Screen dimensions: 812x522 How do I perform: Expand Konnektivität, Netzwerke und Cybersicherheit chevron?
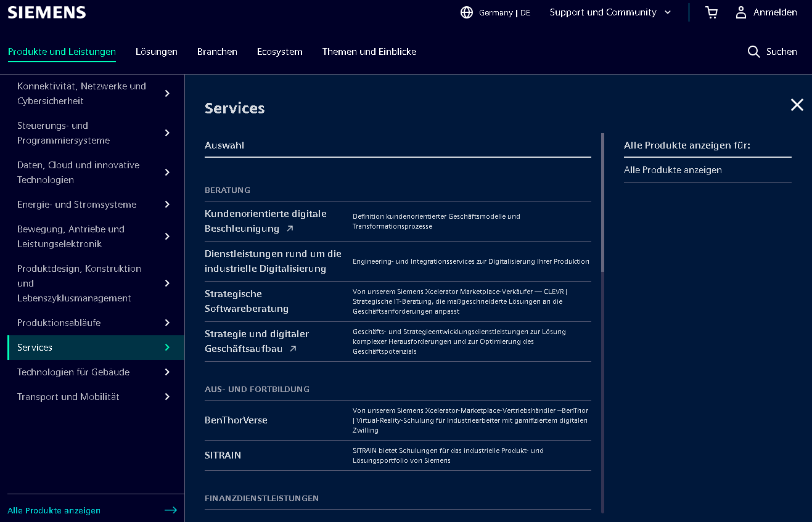click(167, 94)
